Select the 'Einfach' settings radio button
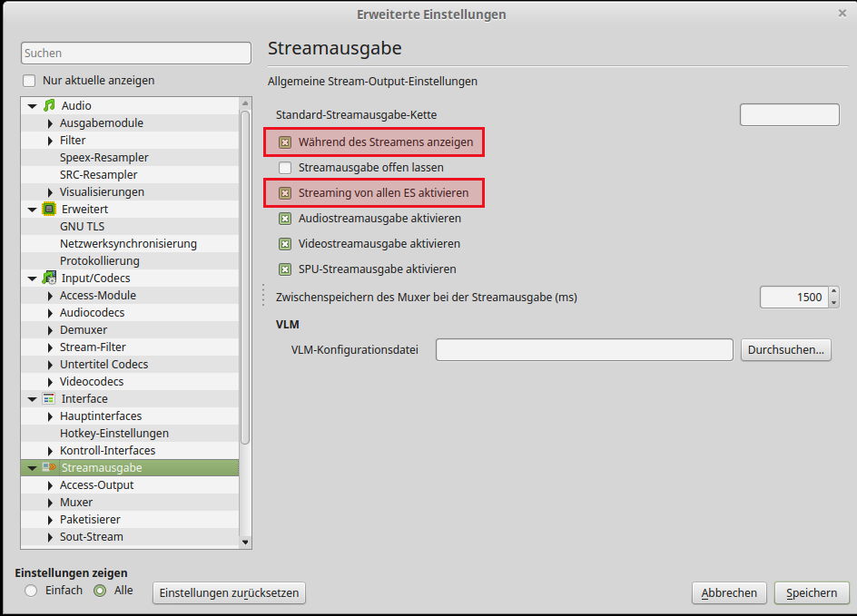The width and height of the screenshot is (857, 616). [31, 591]
